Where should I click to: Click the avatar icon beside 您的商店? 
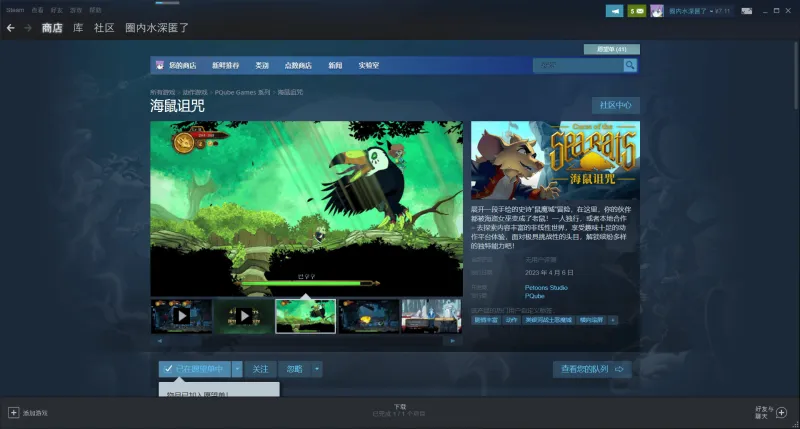pos(160,65)
